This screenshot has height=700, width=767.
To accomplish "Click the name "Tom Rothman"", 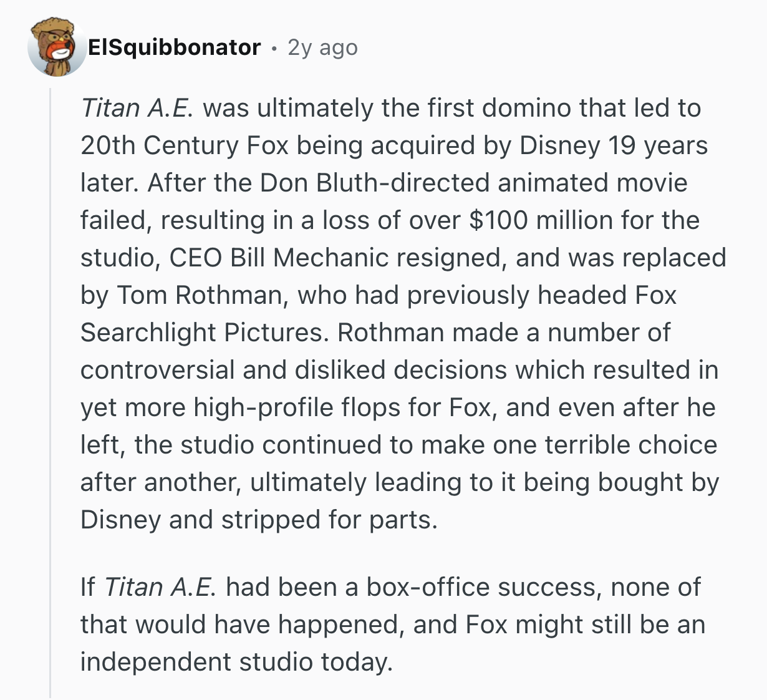I will point(203,296).
